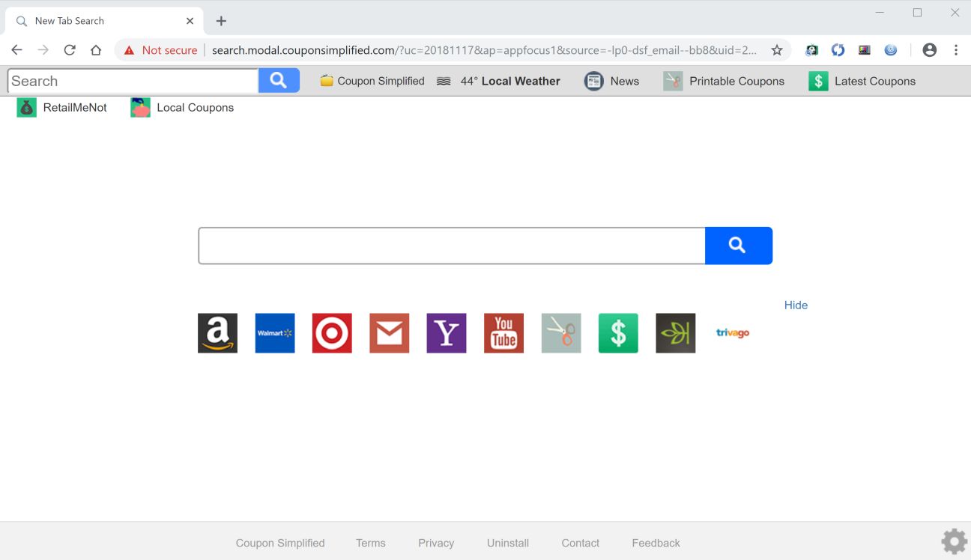Open the Chrome three-dot menu

[x=956, y=50]
